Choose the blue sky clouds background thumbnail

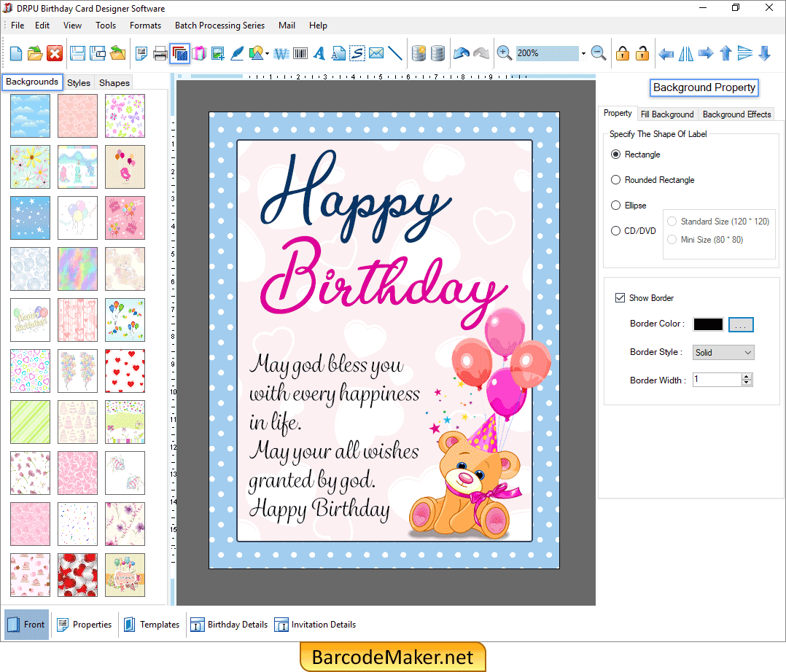[30, 117]
